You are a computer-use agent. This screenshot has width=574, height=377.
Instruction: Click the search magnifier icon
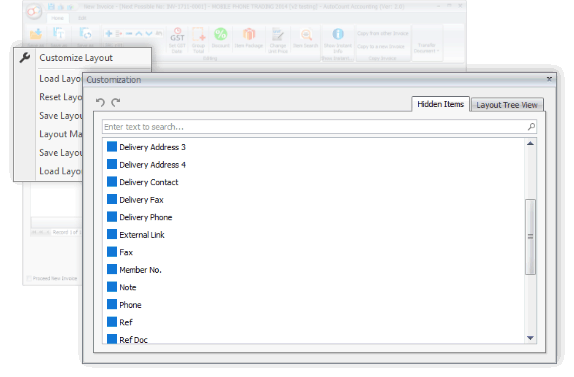click(x=531, y=127)
